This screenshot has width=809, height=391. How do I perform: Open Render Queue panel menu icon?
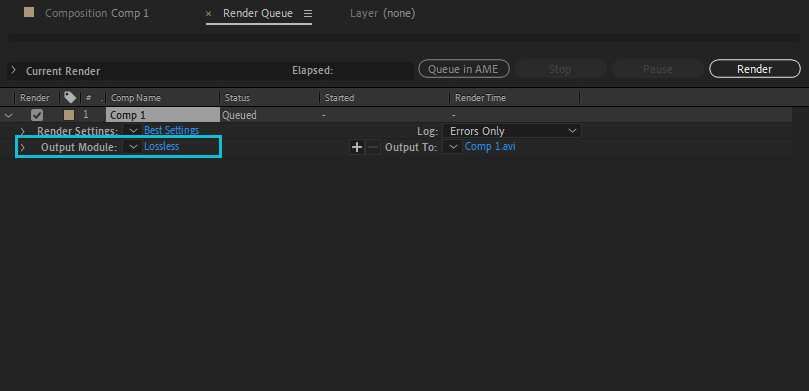point(308,14)
